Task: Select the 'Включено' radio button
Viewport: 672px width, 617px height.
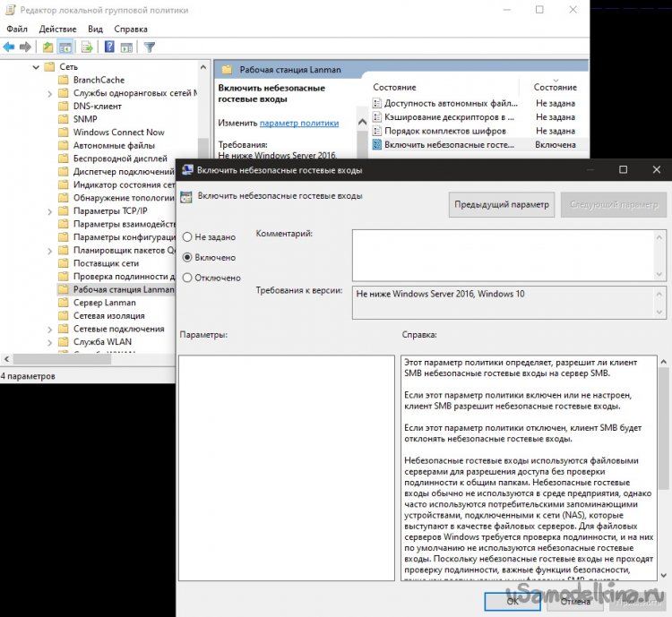Action: point(187,257)
